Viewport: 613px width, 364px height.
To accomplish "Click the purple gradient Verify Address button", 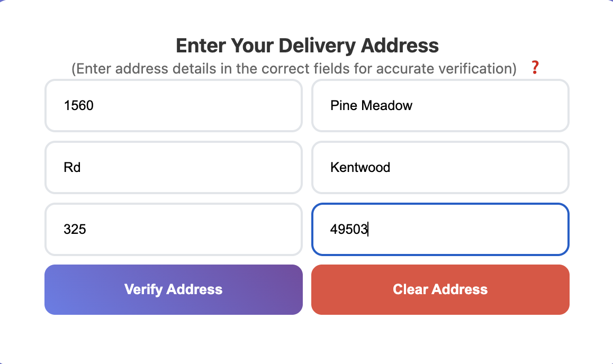I will point(173,289).
